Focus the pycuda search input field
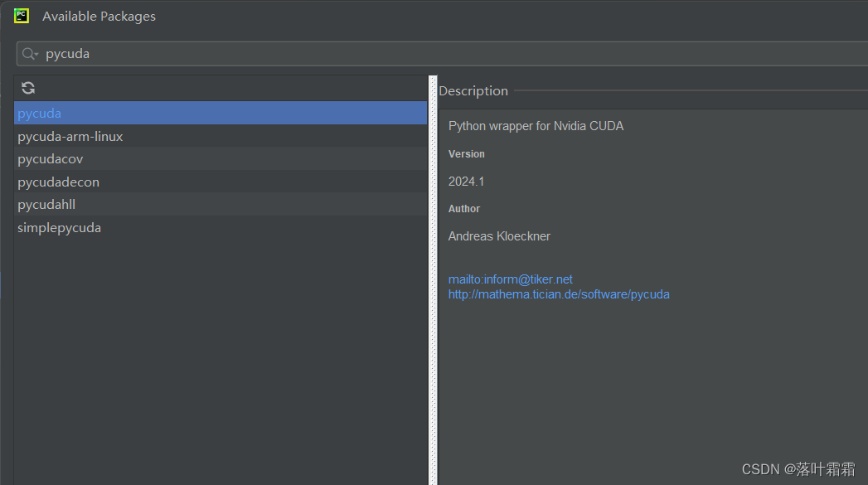The image size is (868, 485). (443, 54)
